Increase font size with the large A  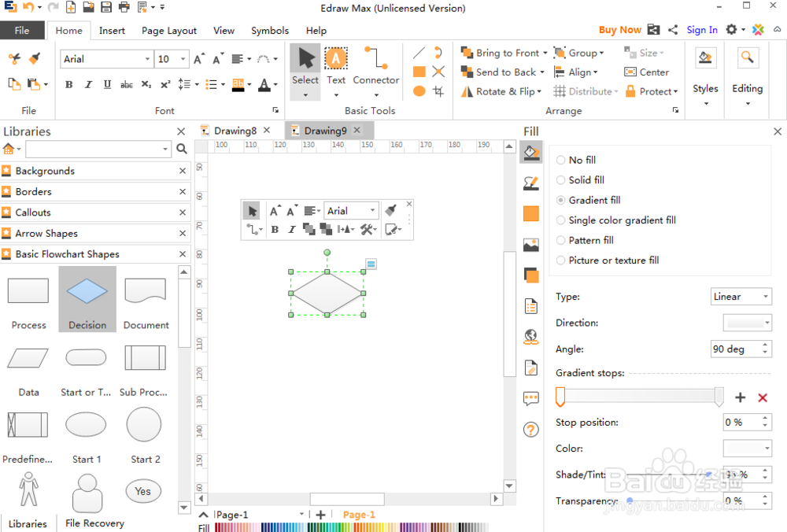tap(199, 59)
